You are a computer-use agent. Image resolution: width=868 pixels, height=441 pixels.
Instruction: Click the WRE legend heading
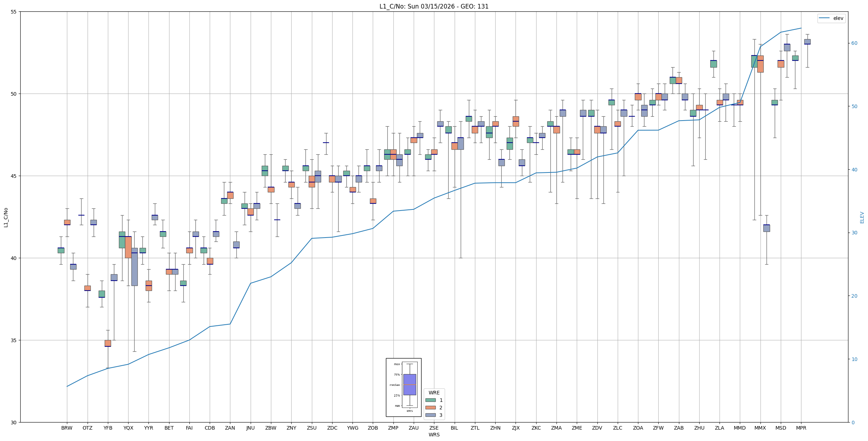pyautogui.click(x=434, y=393)
